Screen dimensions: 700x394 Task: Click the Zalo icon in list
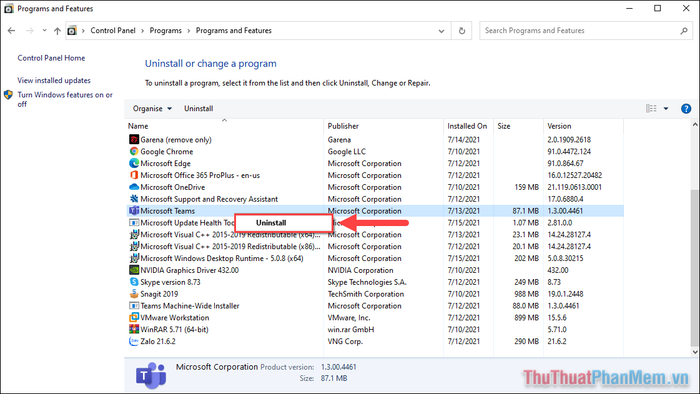pos(133,341)
